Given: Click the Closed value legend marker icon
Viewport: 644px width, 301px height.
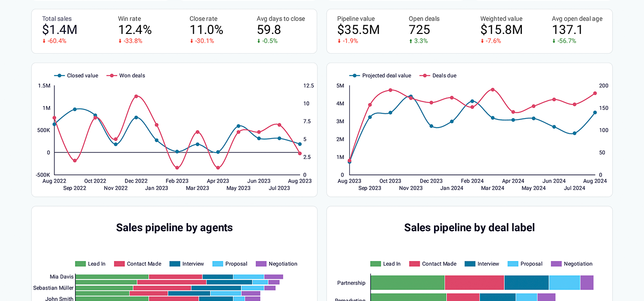Looking at the screenshot, I should [59, 75].
